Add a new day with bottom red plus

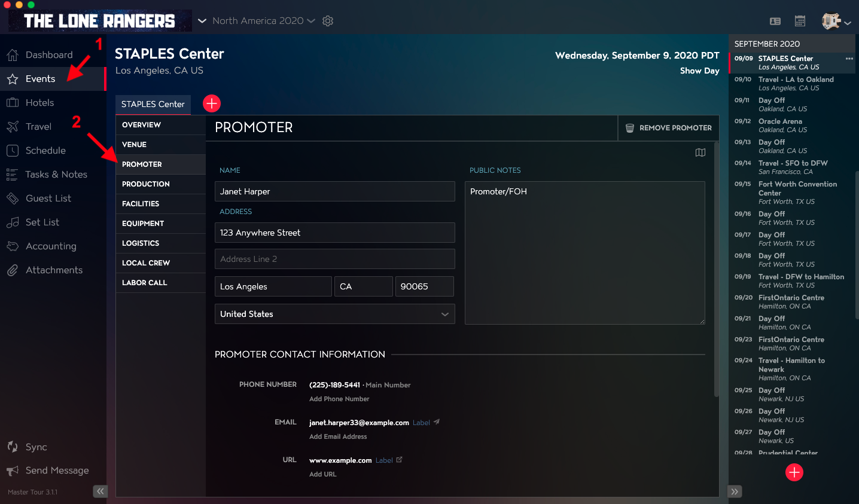[x=794, y=472]
